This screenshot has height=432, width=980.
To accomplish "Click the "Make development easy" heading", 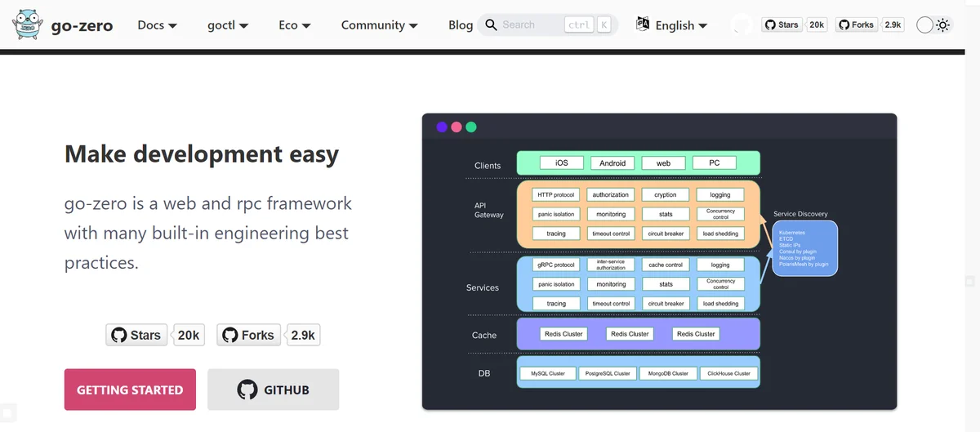I will point(202,154).
